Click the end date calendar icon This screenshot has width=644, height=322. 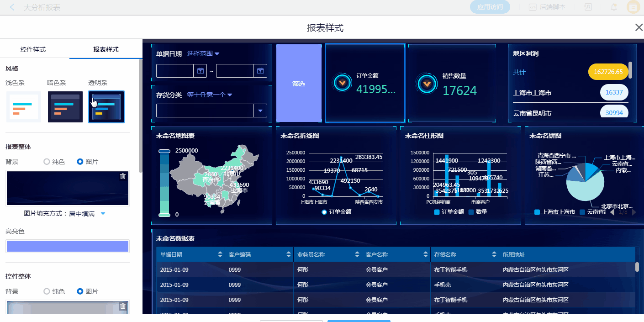(x=260, y=71)
